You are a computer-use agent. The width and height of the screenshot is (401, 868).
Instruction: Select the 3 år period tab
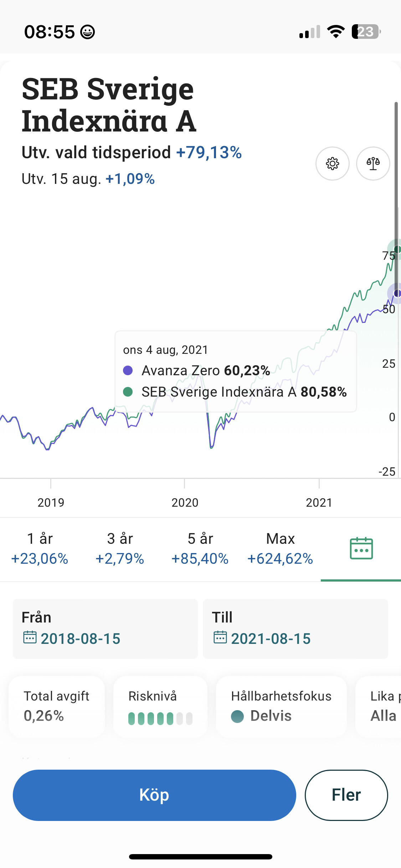click(x=120, y=549)
